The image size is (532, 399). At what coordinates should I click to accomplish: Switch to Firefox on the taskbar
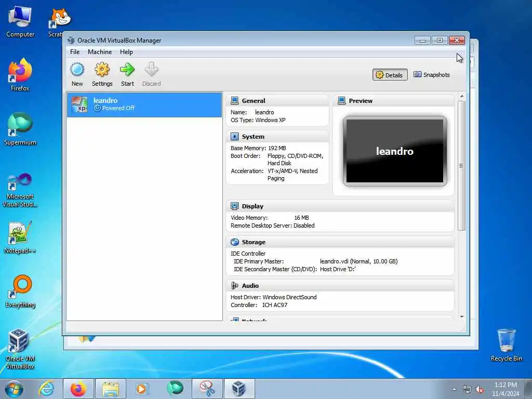(78, 389)
